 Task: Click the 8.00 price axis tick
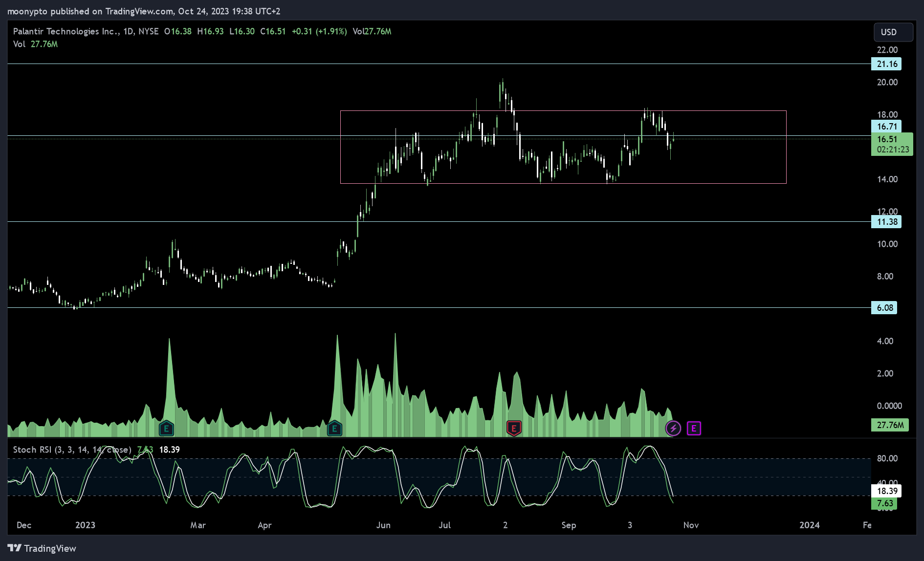[x=885, y=277]
